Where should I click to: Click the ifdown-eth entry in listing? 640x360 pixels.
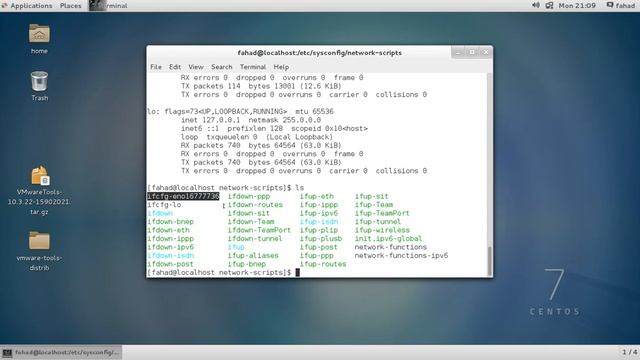pyautogui.click(x=168, y=230)
